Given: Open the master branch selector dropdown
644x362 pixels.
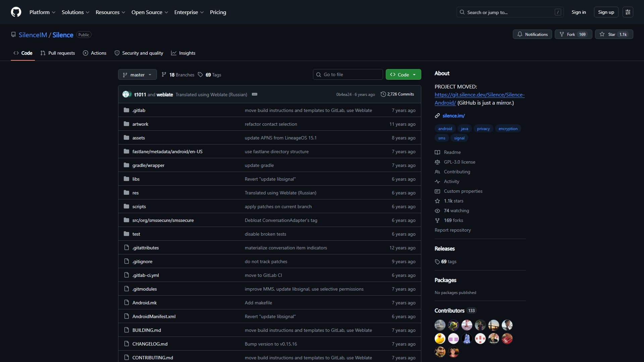Looking at the screenshot, I should (138, 74).
